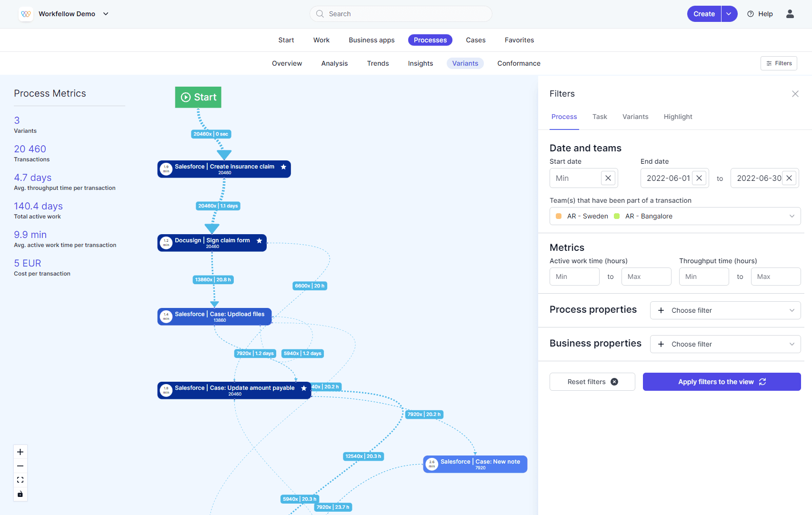Open the Create dropdown arrow
The height and width of the screenshot is (515, 812).
coord(729,14)
